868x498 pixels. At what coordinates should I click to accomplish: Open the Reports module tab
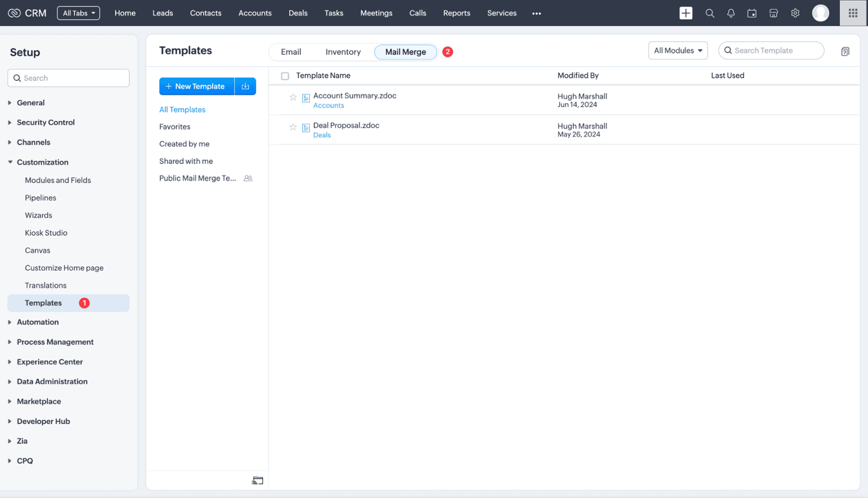point(456,13)
